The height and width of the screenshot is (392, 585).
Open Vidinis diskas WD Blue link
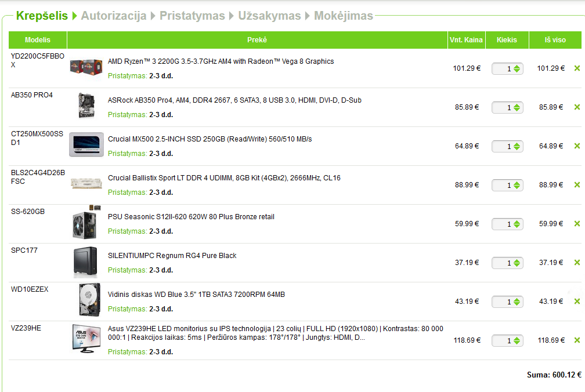pos(196,295)
